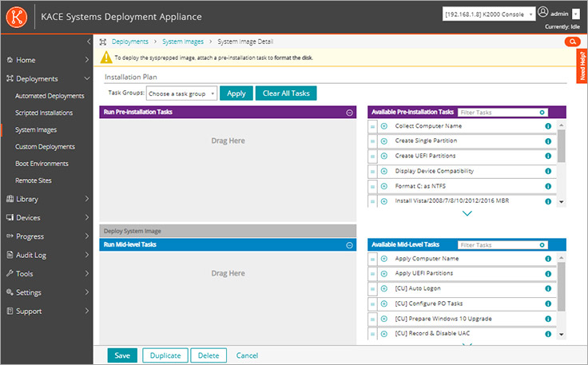Open Audit Log in the sidebar
The width and height of the screenshot is (588, 365).
30,256
